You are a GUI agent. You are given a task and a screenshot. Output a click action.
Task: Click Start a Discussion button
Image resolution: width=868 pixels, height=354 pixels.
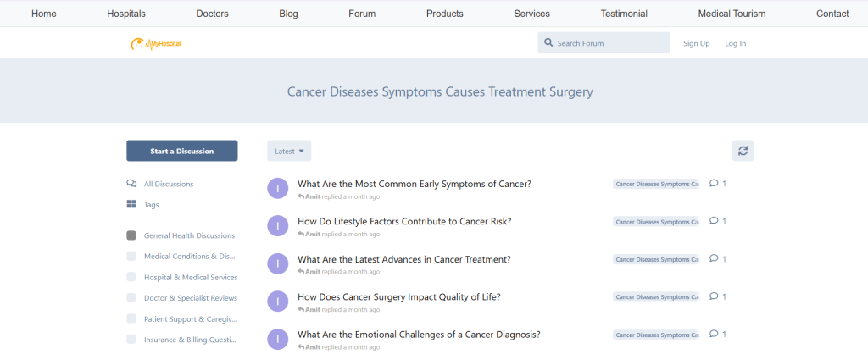182,151
